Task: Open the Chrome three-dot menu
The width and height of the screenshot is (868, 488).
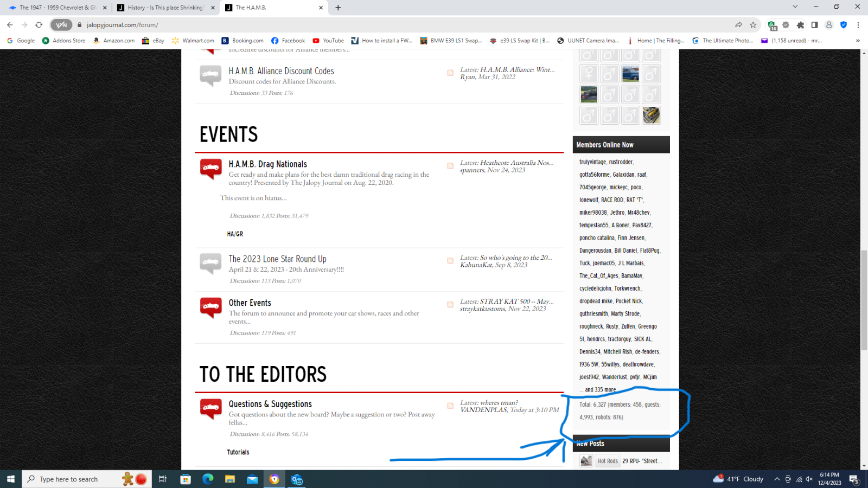Action: tap(858, 25)
